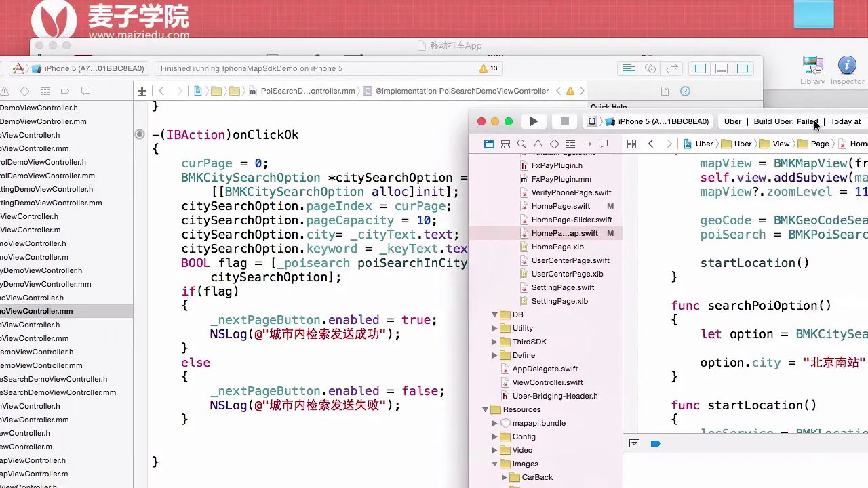Go forward in PoiSearch editor history
Viewport: 868px width, 488px height.
(x=179, y=91)
